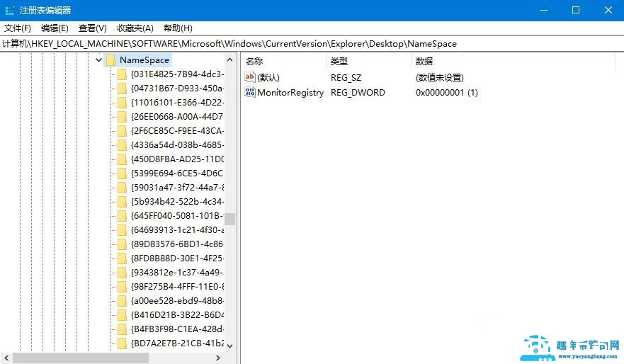Click folder icon of {26EE0668-A00A-44D7 key
624x364 pixels.
122,117
